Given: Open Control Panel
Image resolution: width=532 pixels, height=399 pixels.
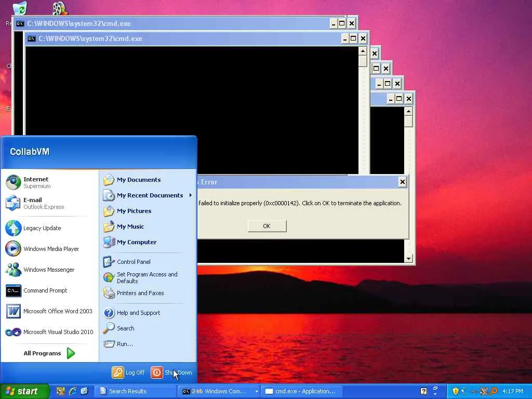Looking at the screenshot, I should (x=134, y=262).
